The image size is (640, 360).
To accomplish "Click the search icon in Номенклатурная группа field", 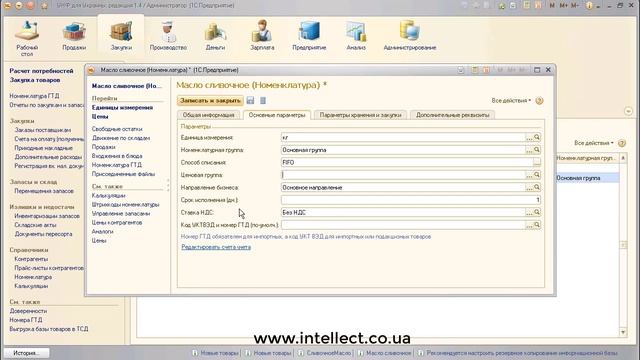I will pos(537,150).
